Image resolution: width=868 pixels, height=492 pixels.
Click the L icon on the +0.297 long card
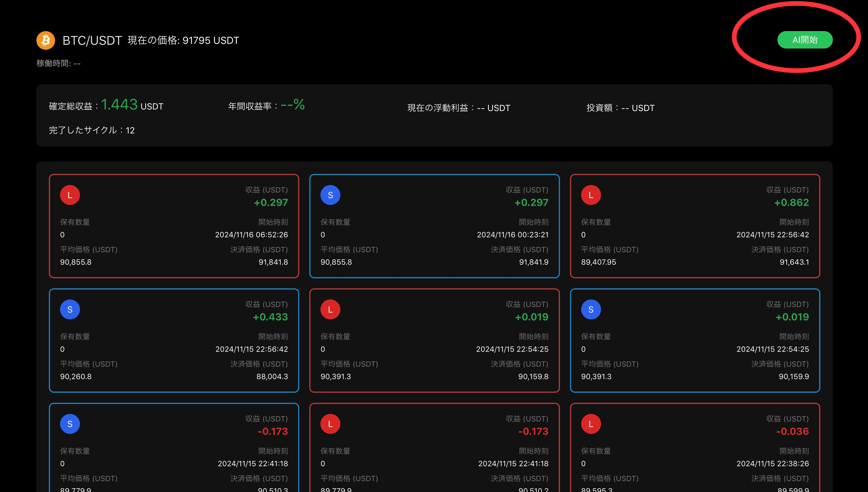tap(70, 195)
